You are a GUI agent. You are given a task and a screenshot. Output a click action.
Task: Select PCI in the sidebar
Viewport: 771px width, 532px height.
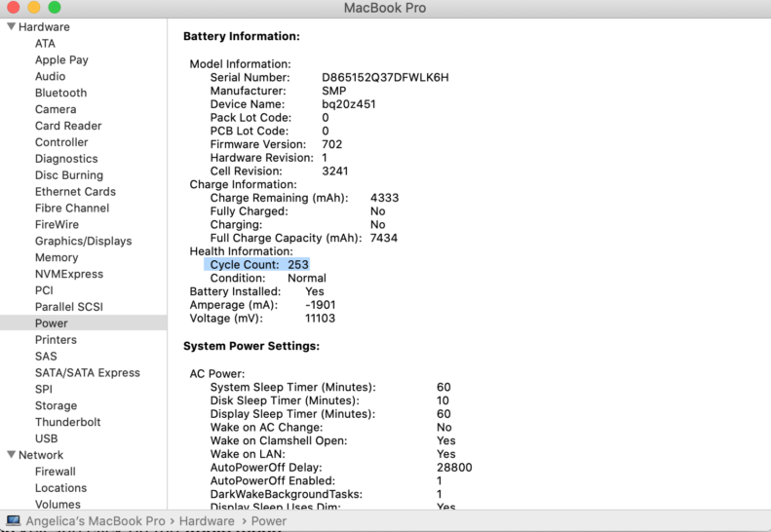pyautogui.click(x=44, y=290)
